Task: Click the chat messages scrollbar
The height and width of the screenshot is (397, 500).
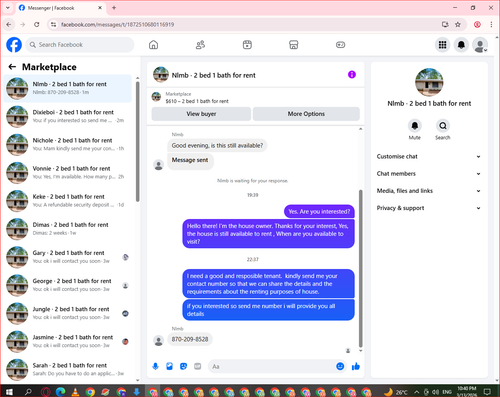Action: coord(360,269)
